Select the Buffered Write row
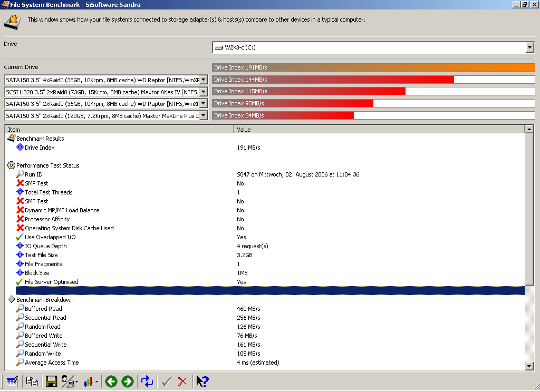The width and height of the screenshot is (540, 392). (265, 335)
